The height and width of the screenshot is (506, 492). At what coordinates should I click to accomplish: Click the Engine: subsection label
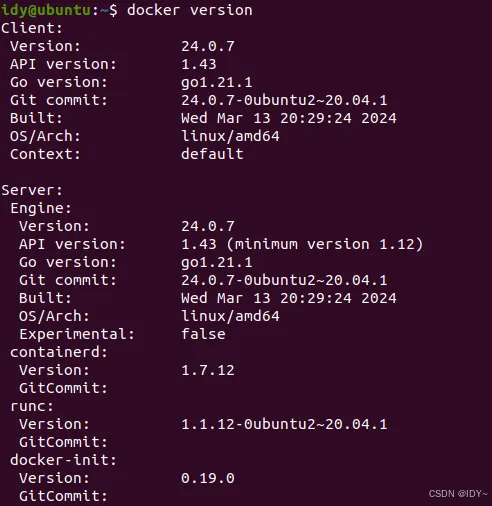pos(41,208)
